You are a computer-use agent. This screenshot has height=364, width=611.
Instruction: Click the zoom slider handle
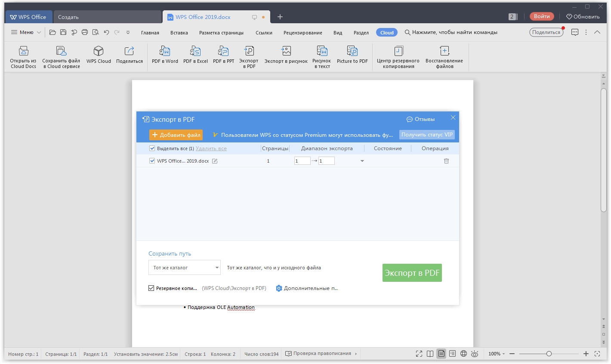click(x=549, y=354)
